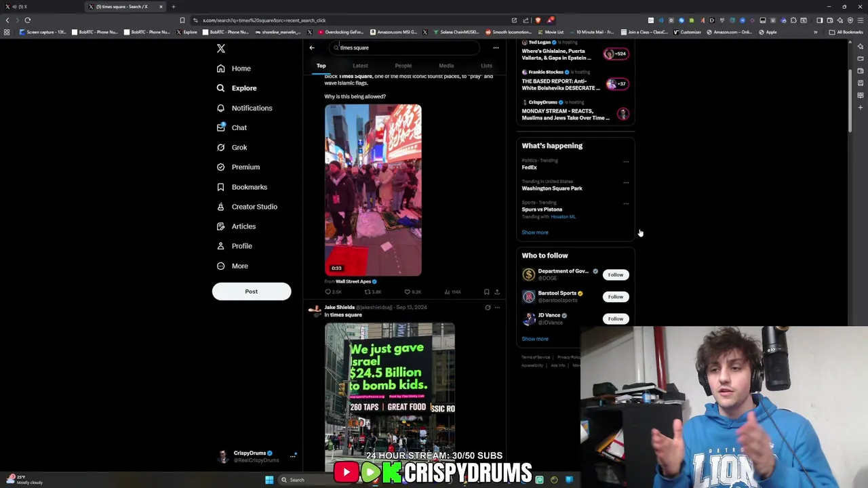Click the Creator Studio lightning icon
This screenshot has height=488, width=868.
220,207
